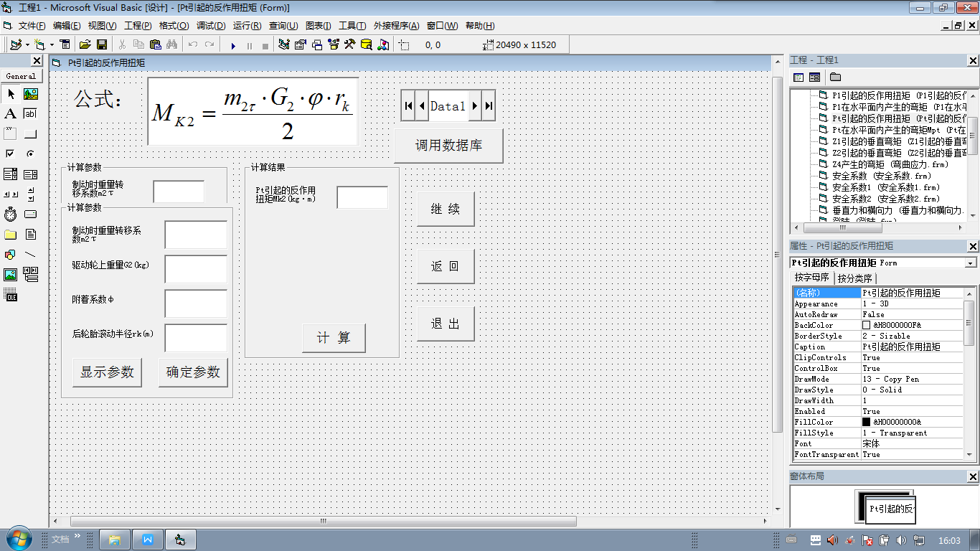The image size is (980, 551).
Task: Select the Label control tool
Action: click(11, 114)
